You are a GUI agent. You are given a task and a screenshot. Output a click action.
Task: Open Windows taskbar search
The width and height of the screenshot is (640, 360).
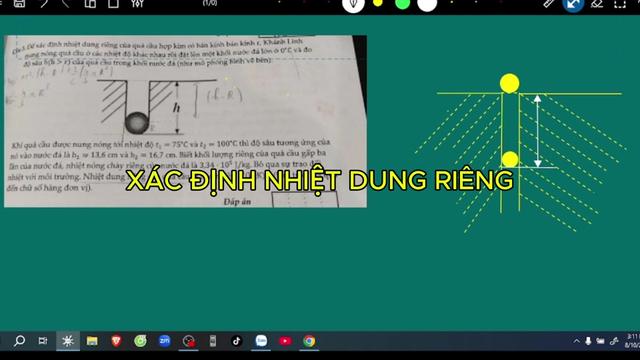pyautogui.click(x=19, y=341)
